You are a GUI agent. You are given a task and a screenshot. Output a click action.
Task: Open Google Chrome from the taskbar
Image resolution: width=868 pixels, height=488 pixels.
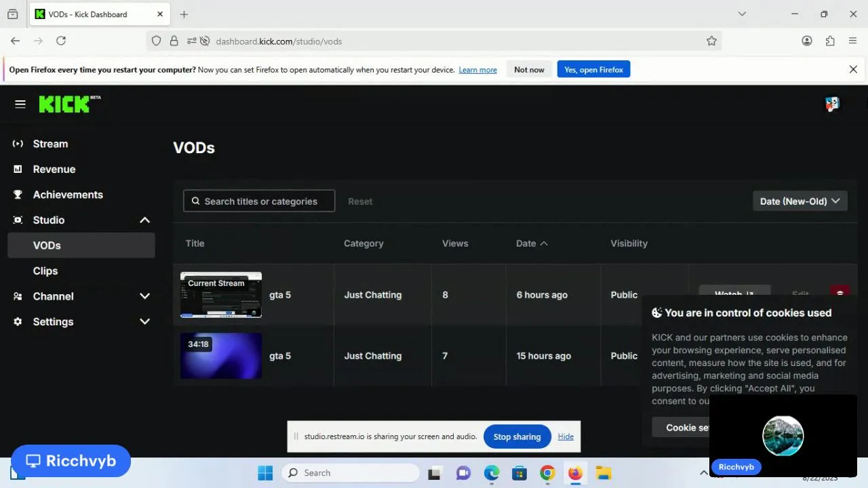pyautogui.click(x=547, y=473)
